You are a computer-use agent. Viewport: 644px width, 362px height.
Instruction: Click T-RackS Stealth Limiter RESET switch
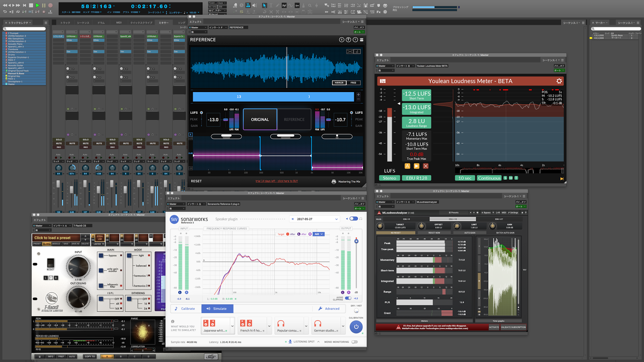point(51,263)
